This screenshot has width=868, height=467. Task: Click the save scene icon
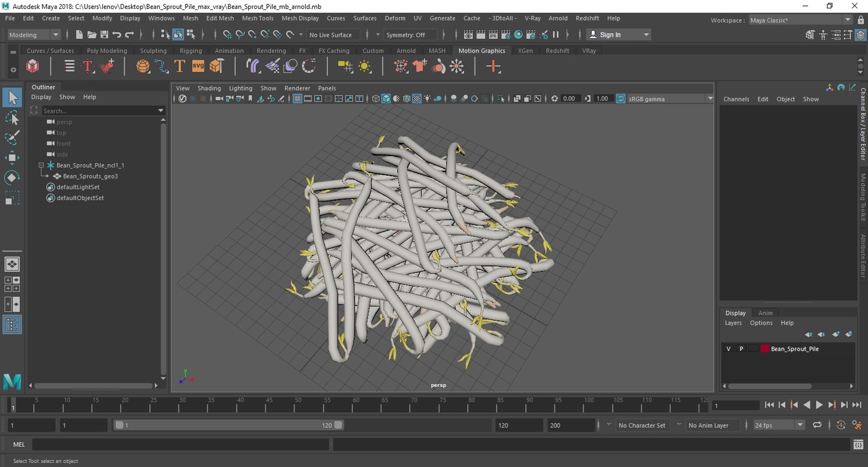pyautogui.click(x=104, y=35)
